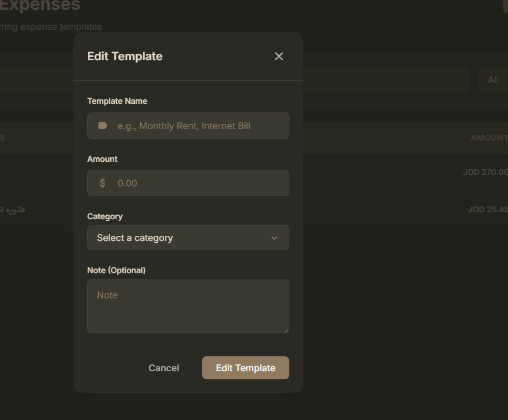This screenshot has height=420, width=508.
Task: Close the Edit Template dialog with X
Action: 278,56
